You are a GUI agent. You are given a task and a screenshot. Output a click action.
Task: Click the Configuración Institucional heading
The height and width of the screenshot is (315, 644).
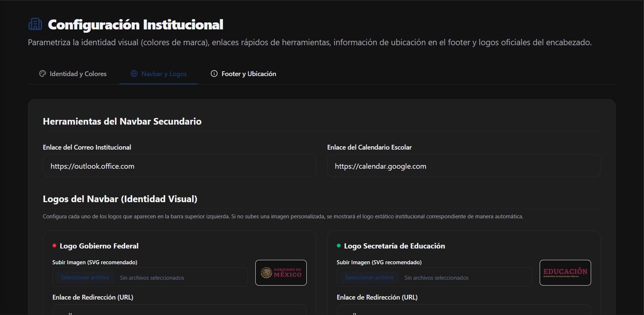coord(136,25)
